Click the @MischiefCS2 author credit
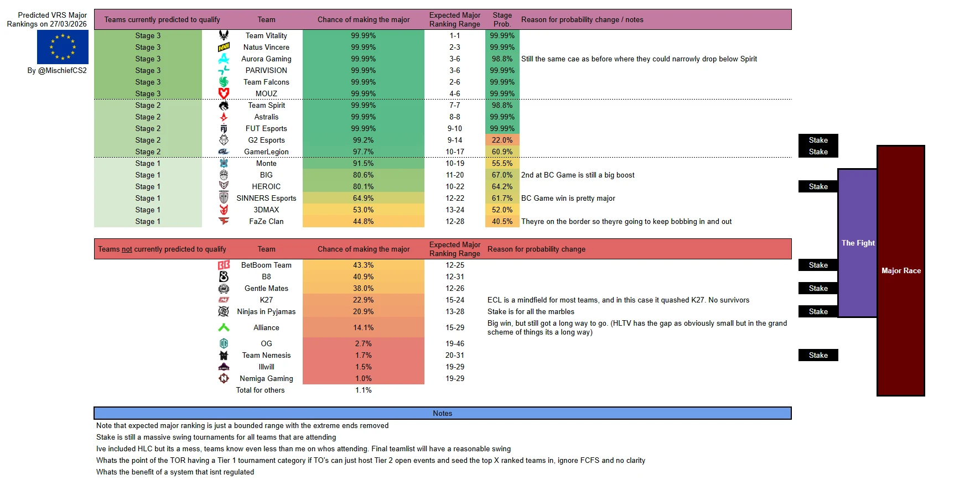Image resolution: width=980 pixels, height=485 pixels. coord(57,70)
